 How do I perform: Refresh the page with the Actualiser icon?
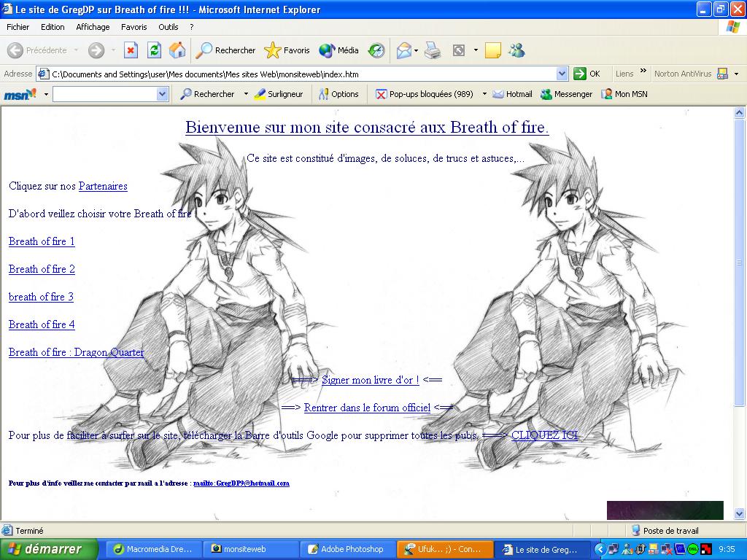tap(155, 50)
